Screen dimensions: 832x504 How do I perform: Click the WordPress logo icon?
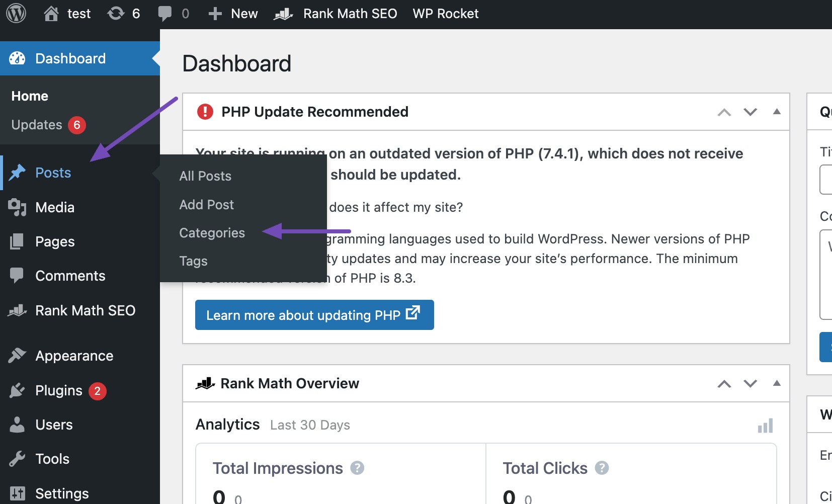pyautogui.click(x=16, y=14)
